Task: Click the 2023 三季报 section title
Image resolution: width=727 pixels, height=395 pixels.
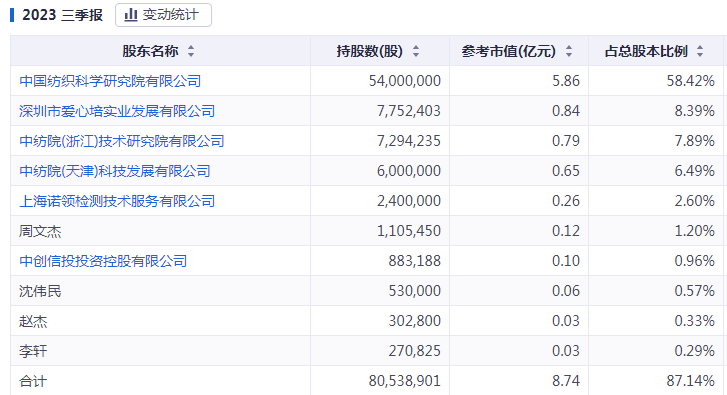Action: [x=62, y=15]
